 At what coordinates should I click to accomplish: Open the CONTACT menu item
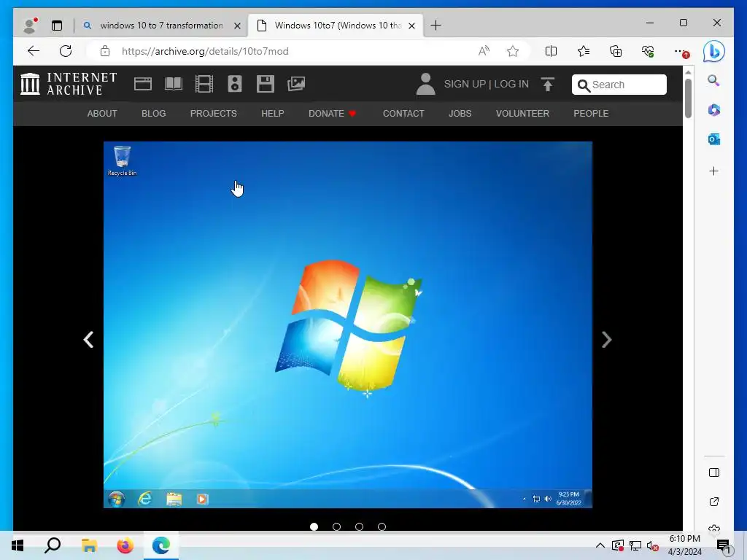[x=403, y=113]
